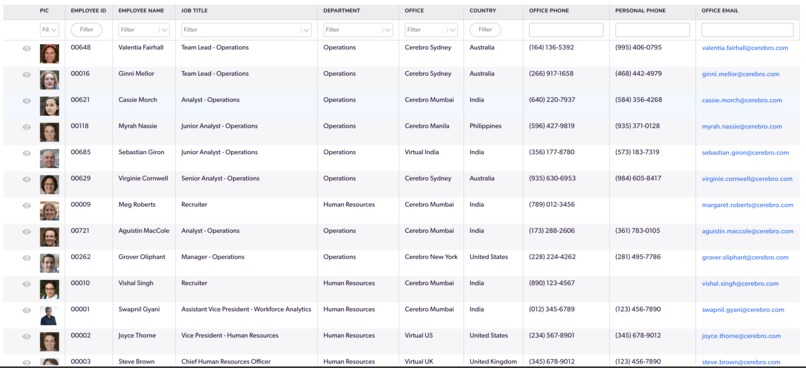Open Grover Oliphant's photo thumbnail
This screenshot has height=368, width=806.
(x=49, y=263)
